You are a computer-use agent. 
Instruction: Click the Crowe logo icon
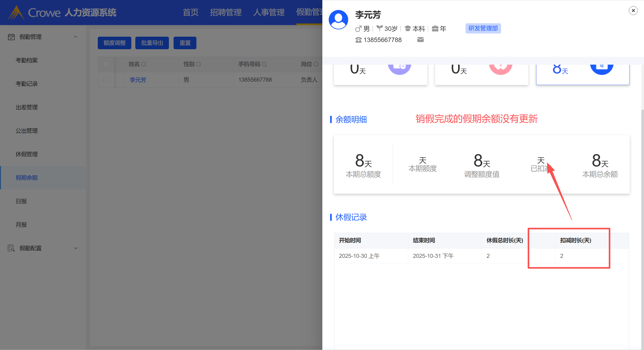(x=16, y=13)
